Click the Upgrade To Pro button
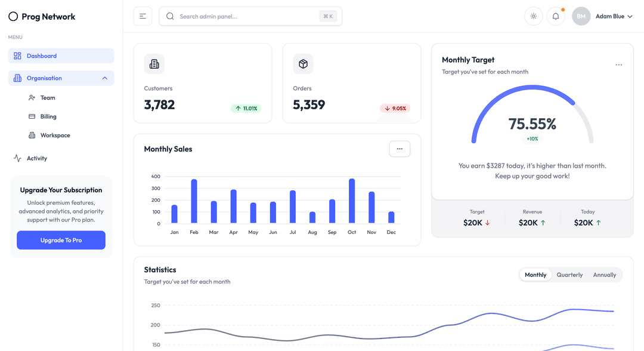Image resolution: width=644 pixels, height=351 pixels. tap(61, 239)
